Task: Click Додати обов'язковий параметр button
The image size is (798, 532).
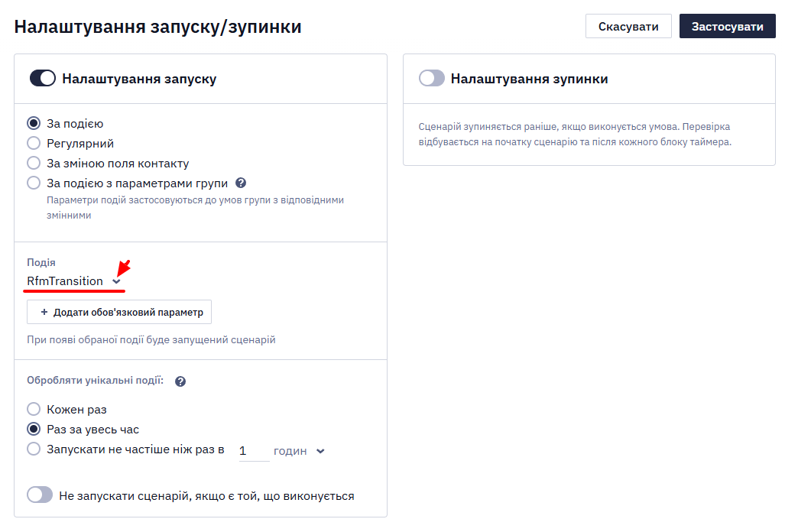Action: [x=119, y=312]
